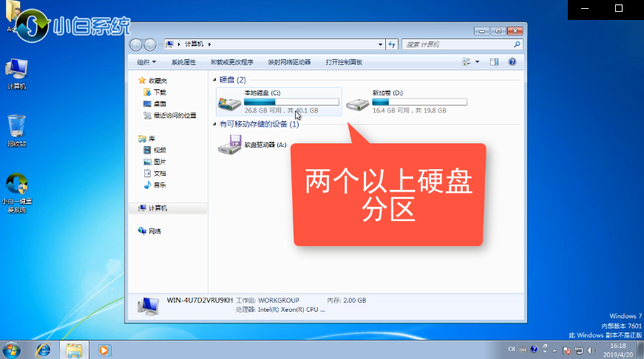Show hidden tray icons arrow

[x=555, y=350]
